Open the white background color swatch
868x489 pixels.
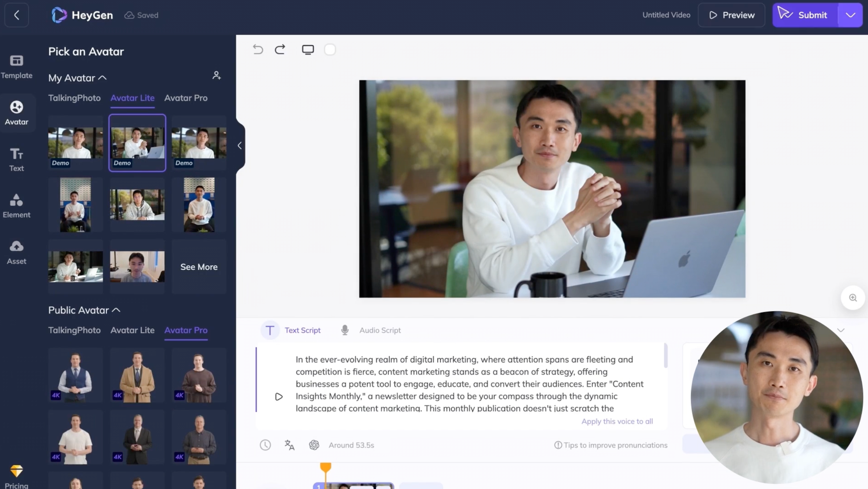(x=330, y=49)
